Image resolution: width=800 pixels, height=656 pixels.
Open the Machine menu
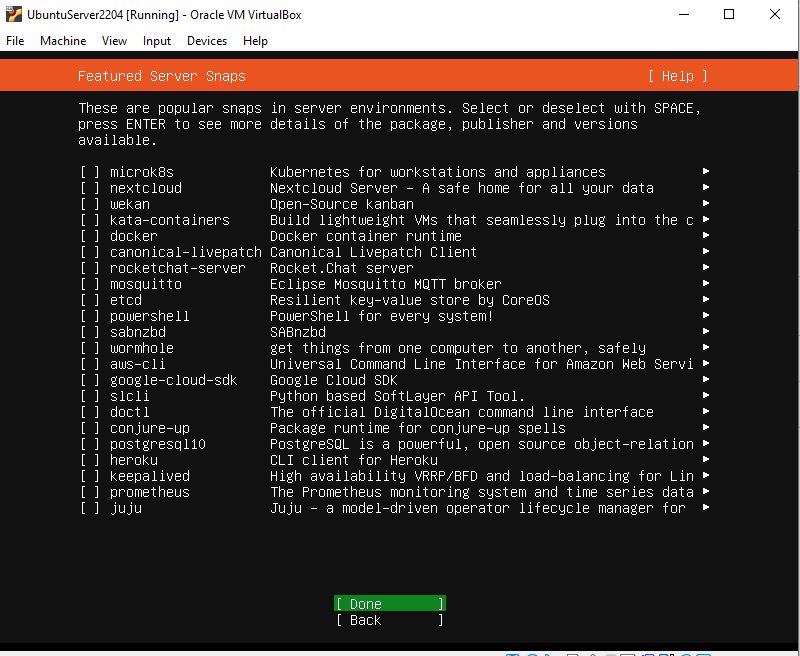pyautogui.click(x=63, y=41)
